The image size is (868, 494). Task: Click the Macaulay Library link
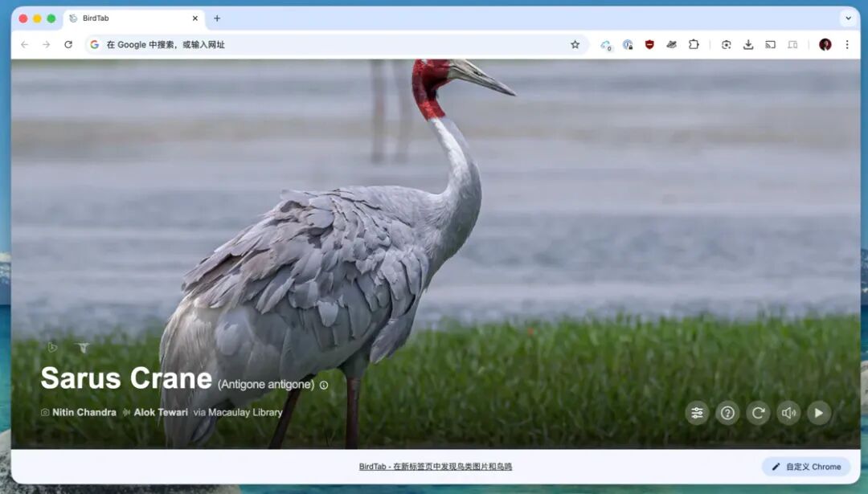(x=245, y=412)
